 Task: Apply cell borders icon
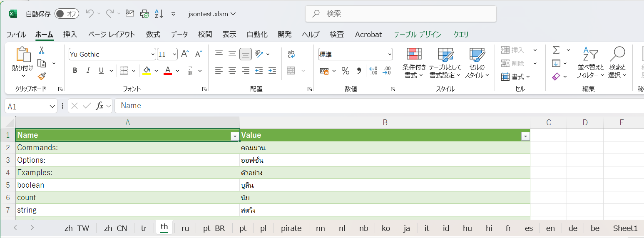(x=124, y=71)
